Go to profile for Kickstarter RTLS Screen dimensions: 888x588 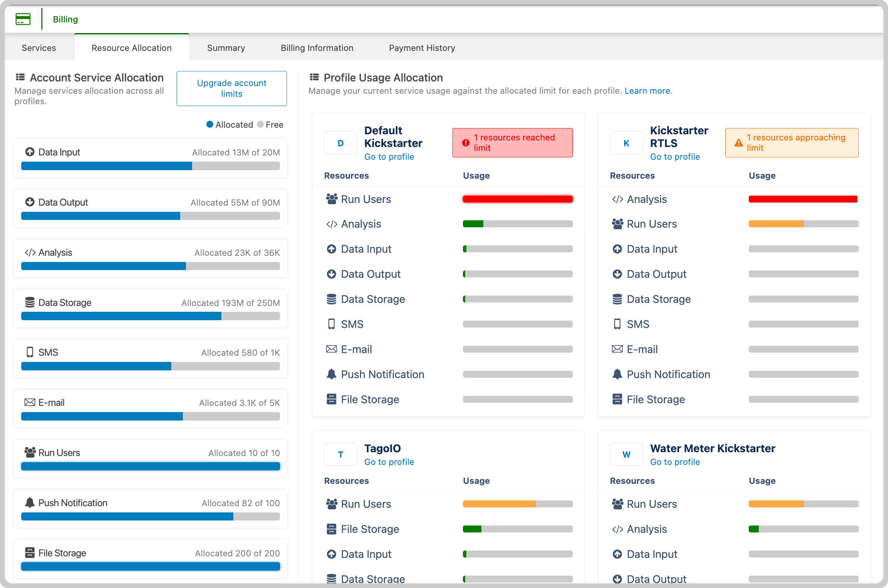[x=675, y=157]
